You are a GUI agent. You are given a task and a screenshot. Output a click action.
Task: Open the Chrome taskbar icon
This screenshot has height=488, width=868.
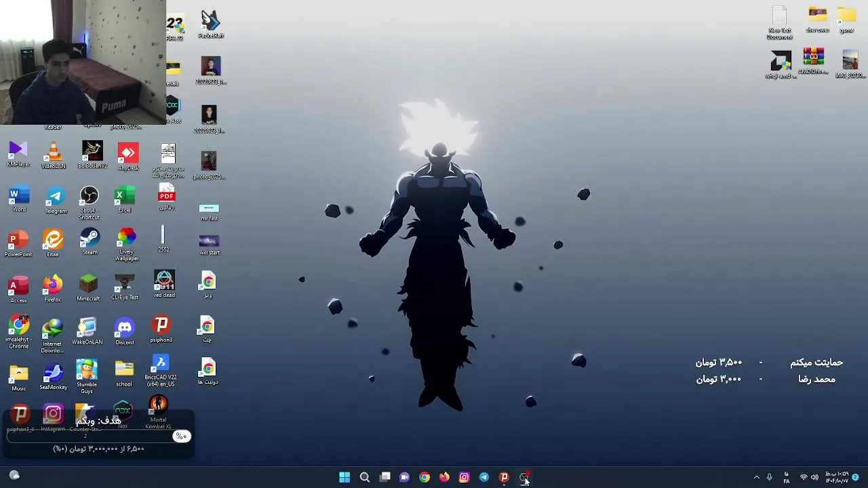(425, 477)
